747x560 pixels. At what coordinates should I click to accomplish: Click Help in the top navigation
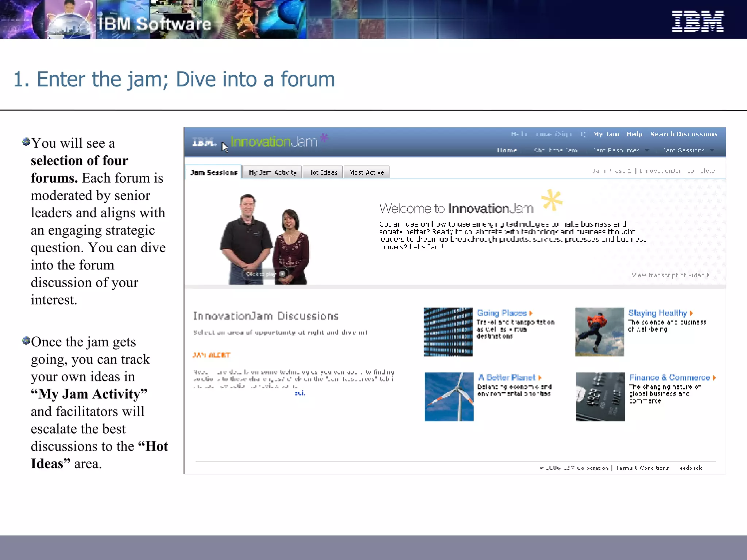(634, 134)
